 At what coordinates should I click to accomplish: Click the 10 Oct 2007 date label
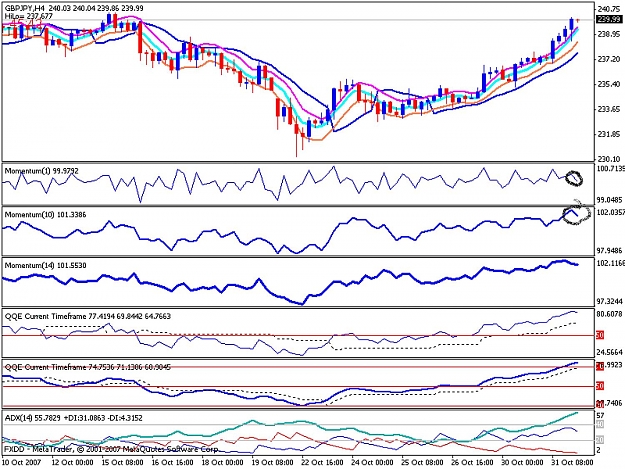coord(22,462)
